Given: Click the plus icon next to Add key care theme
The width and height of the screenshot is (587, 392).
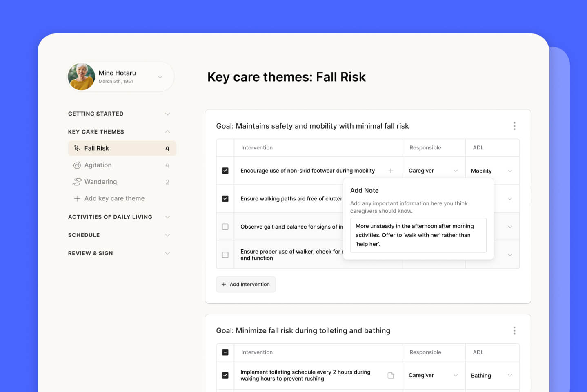Looking at the screenshot, I should 77,198.
